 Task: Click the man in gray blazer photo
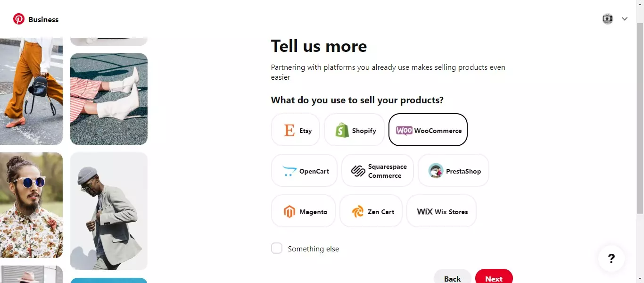click(109, 211)
